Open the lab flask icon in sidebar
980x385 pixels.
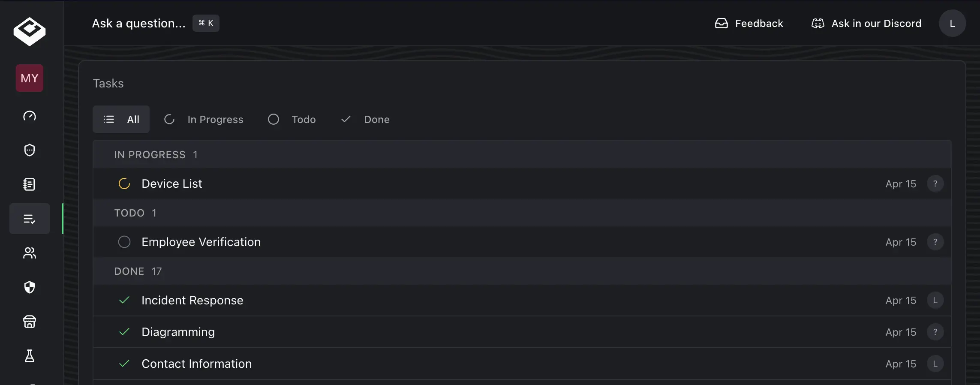[30, 356]
